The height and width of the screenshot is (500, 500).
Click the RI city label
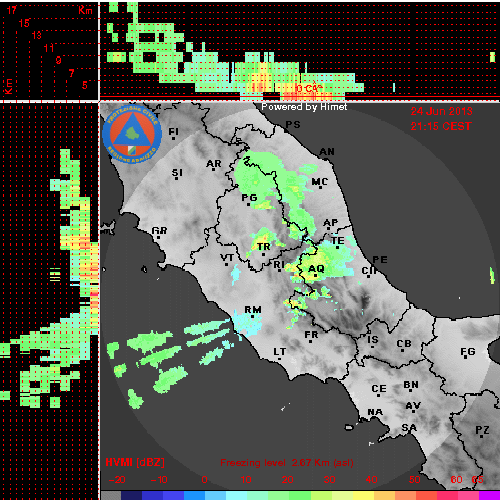278,265
